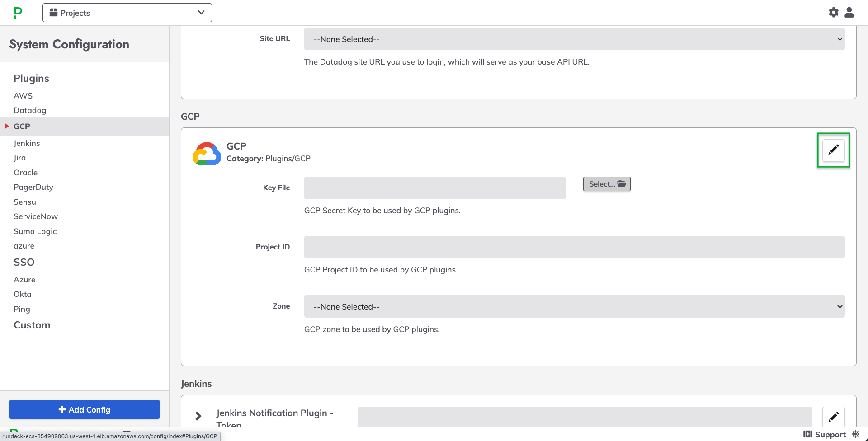Click the Jenkins token input field
This screenshot has width=868, height=441.
coord(585,417)
